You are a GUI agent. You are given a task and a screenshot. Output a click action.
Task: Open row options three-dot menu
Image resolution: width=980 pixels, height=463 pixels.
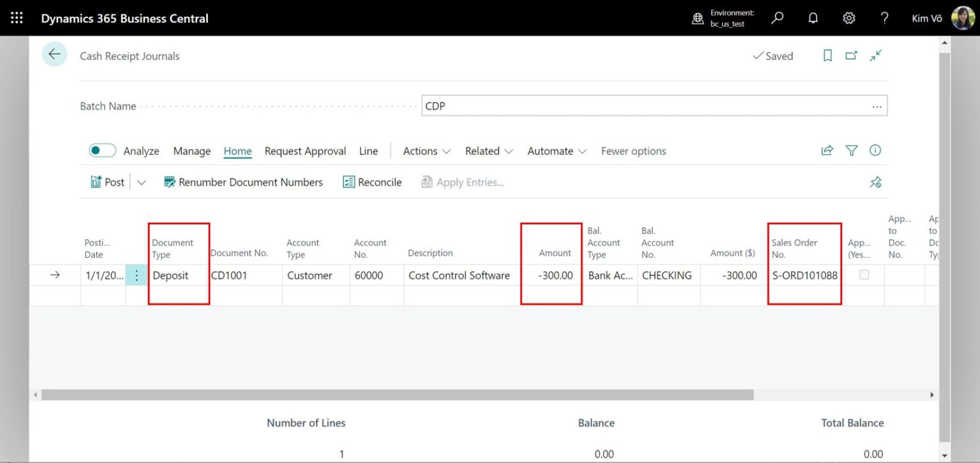point(136,276)
